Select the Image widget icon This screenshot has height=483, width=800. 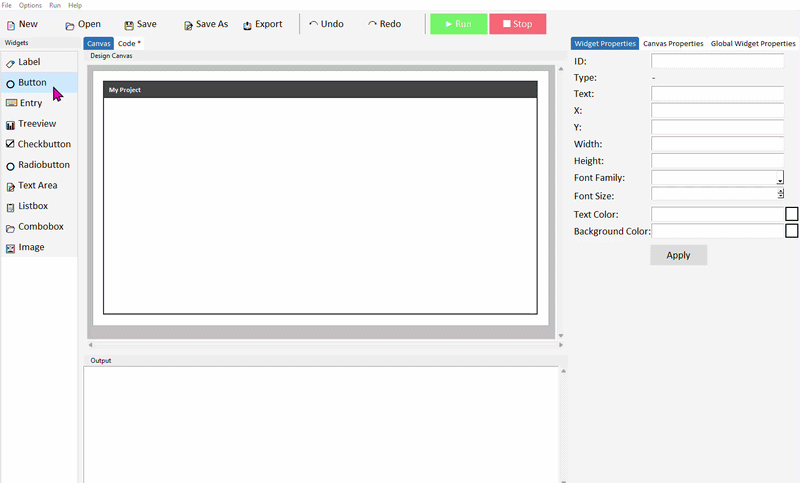[10, 248]
